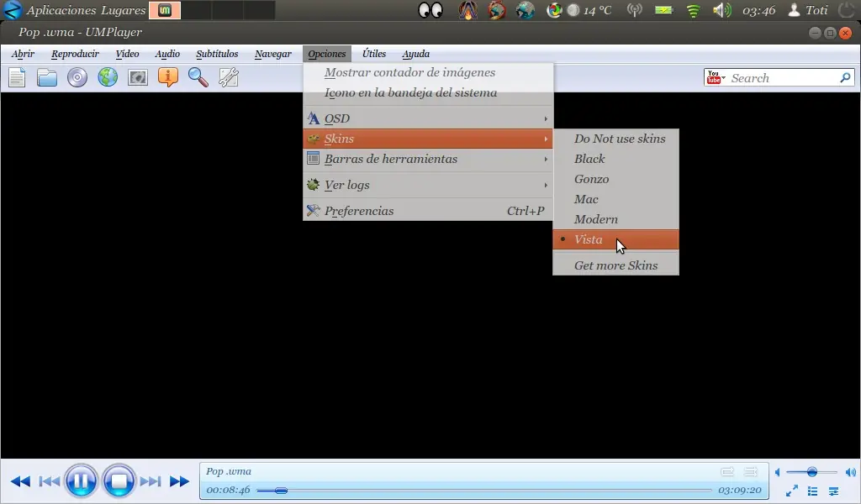Click the magnifying glass toolbar icon
The height and width of the screenshot is (504, 861).
pyautogui.click(x=198, y=77)
